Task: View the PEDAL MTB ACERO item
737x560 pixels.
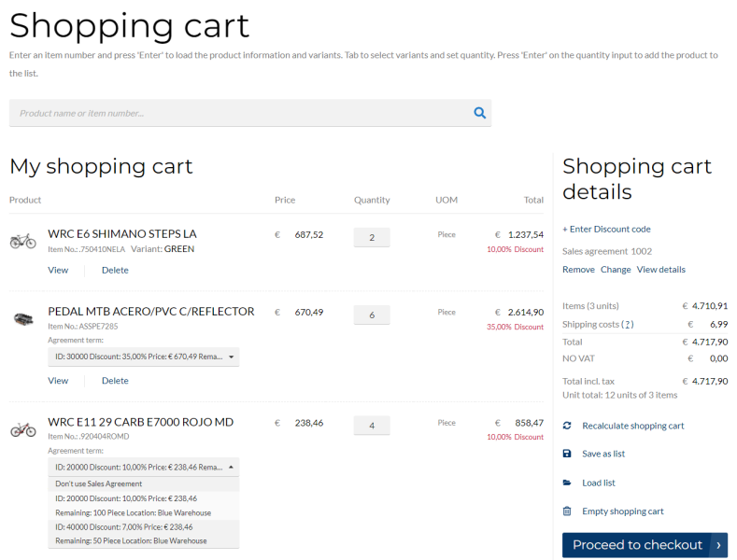Action: click(x=58, y=381)
